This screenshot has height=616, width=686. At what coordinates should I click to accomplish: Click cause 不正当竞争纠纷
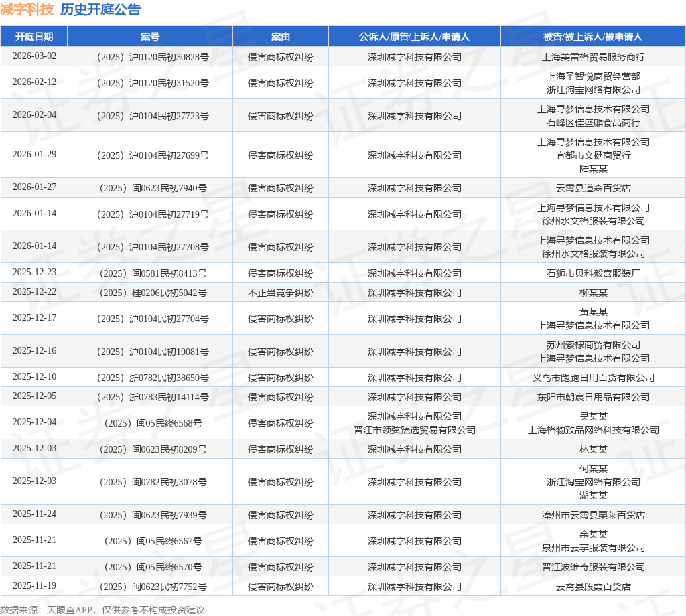pos(281,293)
